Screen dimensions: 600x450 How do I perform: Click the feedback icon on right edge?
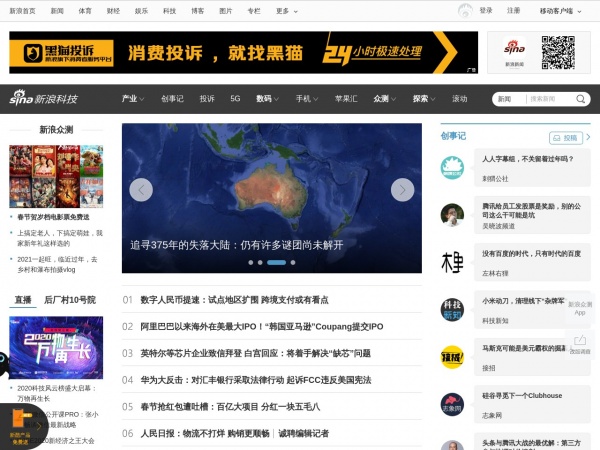coord(580,344)
